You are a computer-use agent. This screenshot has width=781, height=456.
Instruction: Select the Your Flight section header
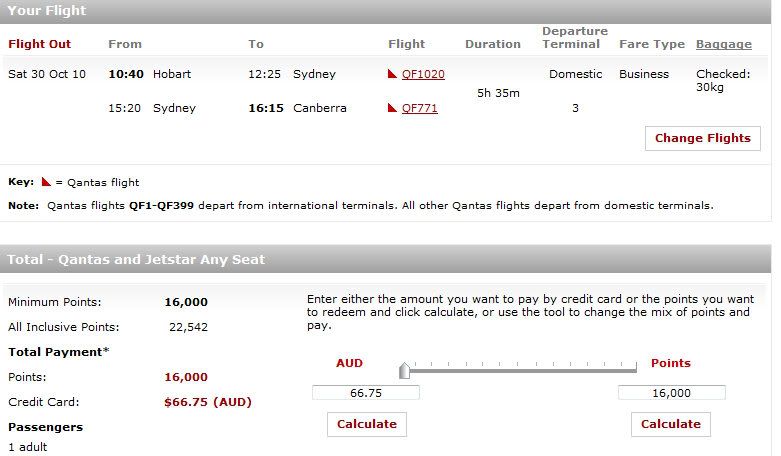pos(386,11)
